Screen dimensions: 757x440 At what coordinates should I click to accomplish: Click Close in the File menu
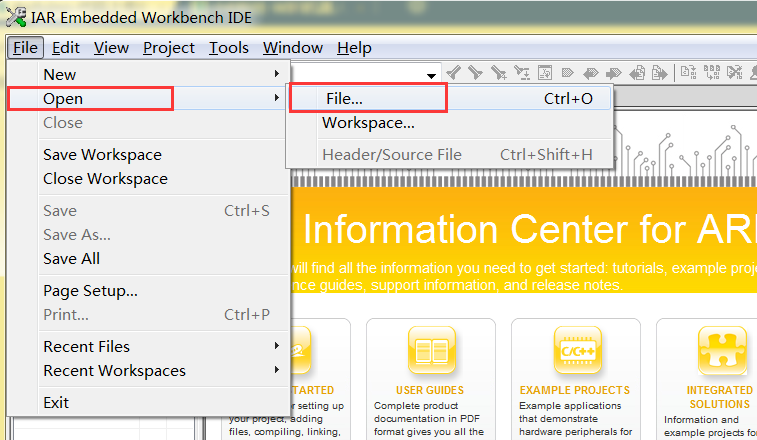[148, 123]
